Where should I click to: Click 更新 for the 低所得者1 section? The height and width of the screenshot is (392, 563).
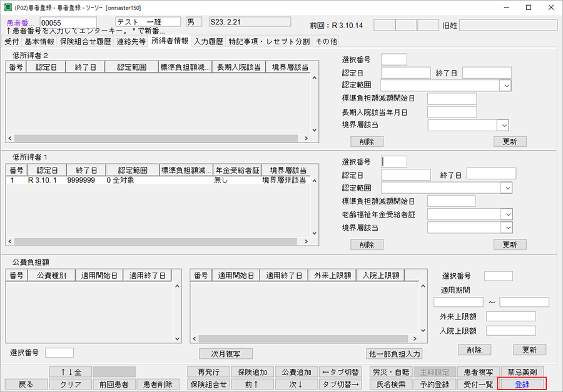510,244
